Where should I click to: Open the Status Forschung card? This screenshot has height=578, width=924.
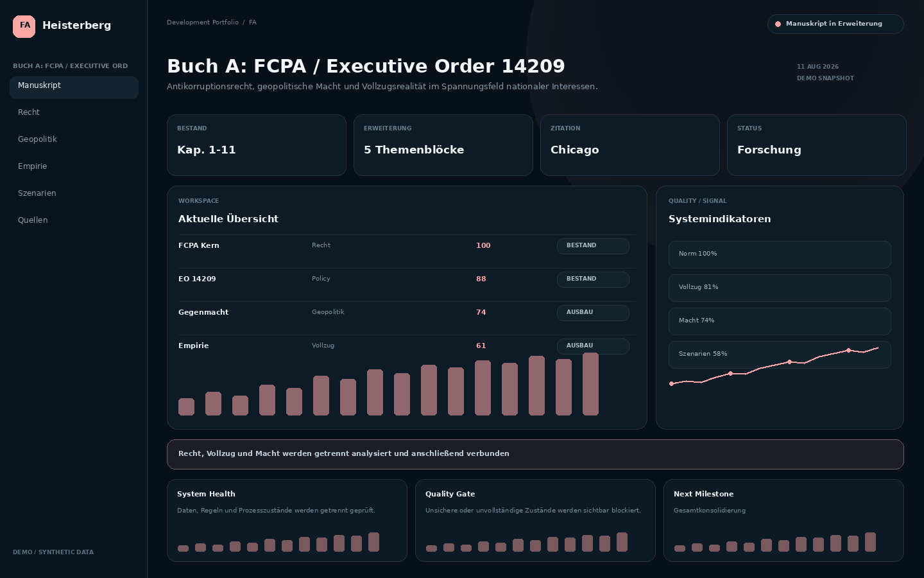[817, 145]
